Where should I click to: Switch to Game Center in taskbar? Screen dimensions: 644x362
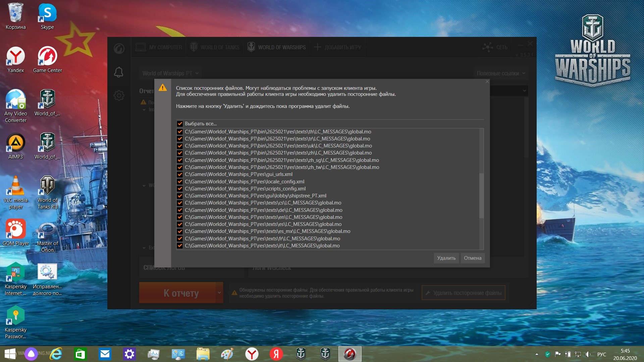point(350,354)
